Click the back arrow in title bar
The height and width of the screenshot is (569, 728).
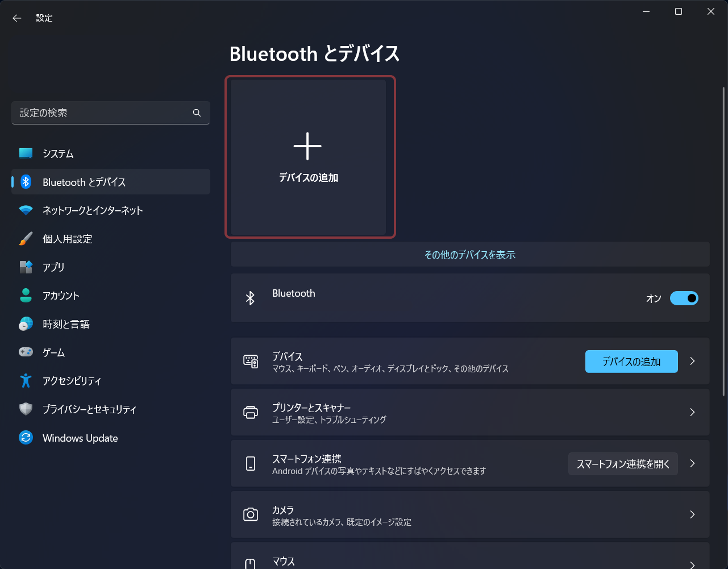(x=17, y=18)
